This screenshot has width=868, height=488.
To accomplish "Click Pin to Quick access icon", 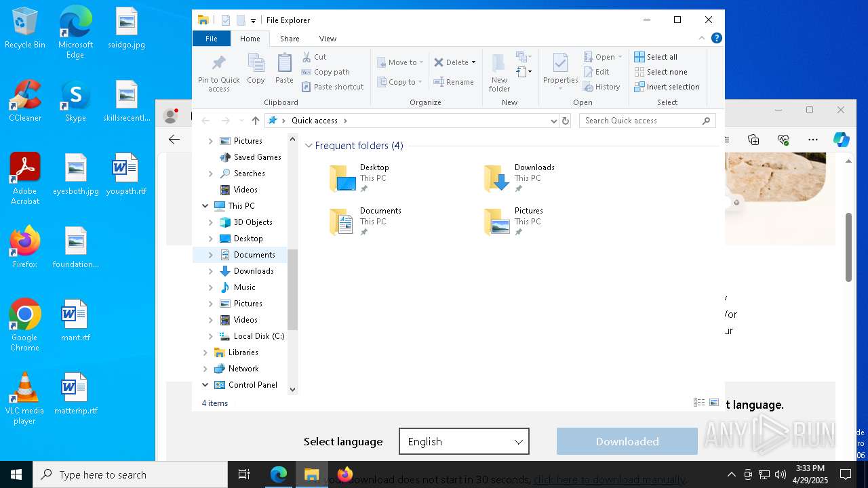I will [218, 73].
